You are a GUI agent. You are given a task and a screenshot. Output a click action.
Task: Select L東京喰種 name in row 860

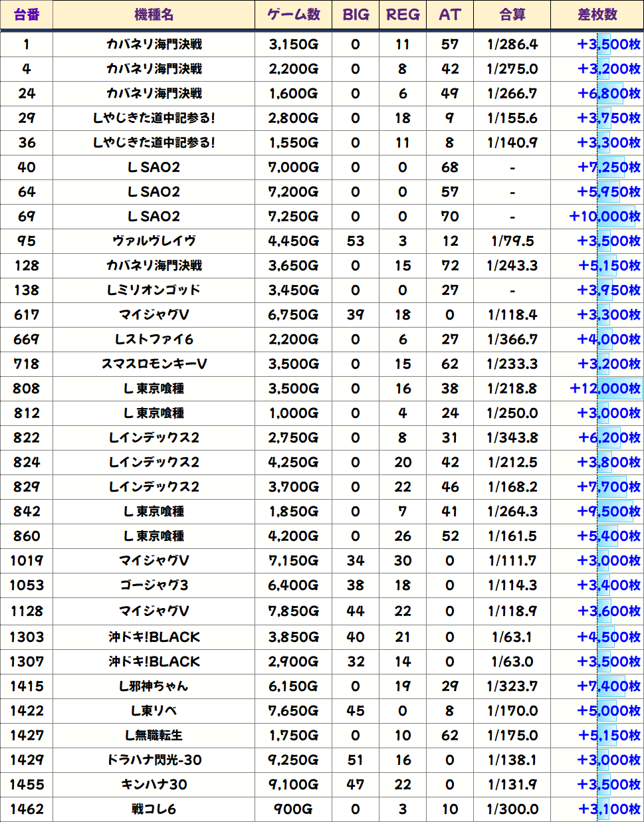(154, 536)
